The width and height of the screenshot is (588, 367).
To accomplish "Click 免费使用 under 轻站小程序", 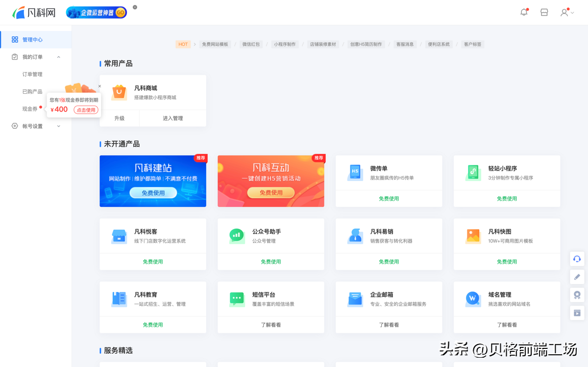I will pyautogui.click(x=507, y=199).
